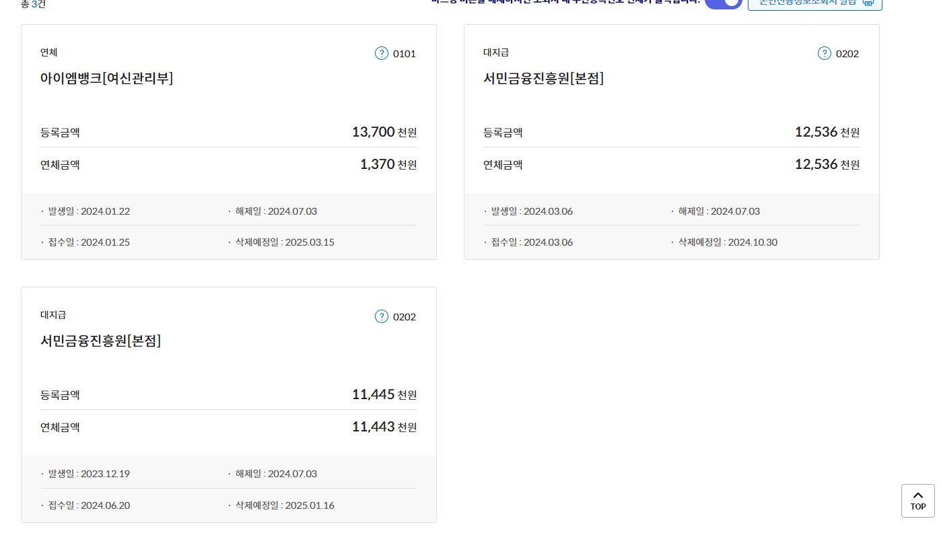The width and height of the screenshot is (941, 560).
Task: Click the 총 3건 result count
Action: point(33,4)
